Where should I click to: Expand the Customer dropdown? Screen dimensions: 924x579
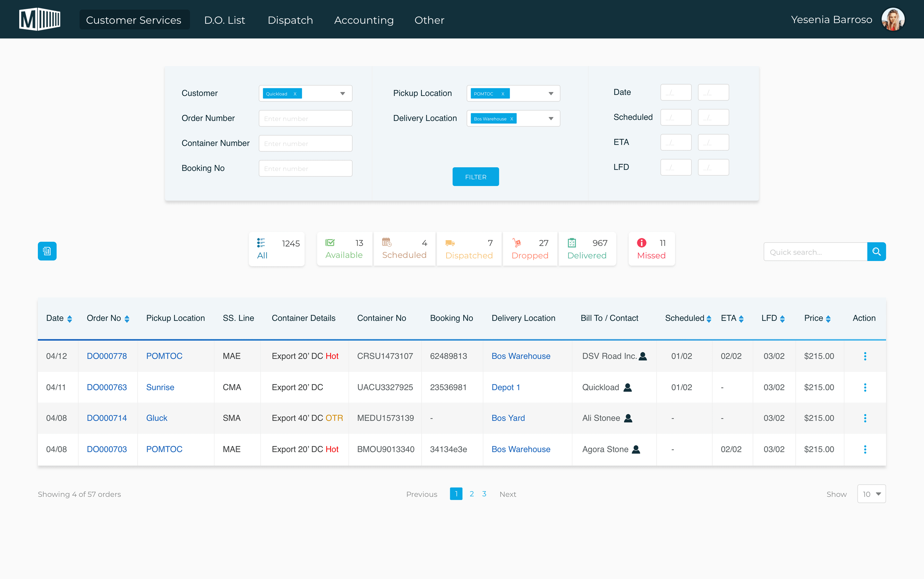(343, 94)
